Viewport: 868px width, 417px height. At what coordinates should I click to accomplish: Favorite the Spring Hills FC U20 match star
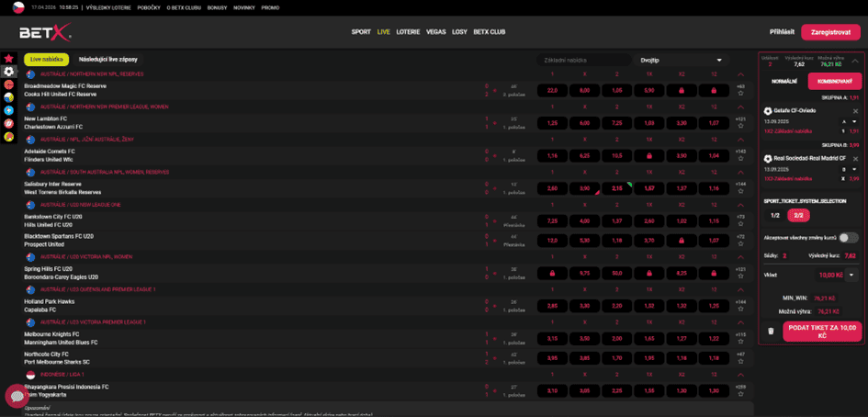[740, 276]
